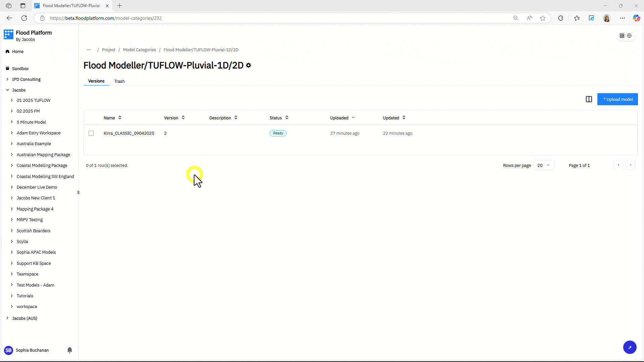Expand the IPD Consulting node

(x=7, y=79)
